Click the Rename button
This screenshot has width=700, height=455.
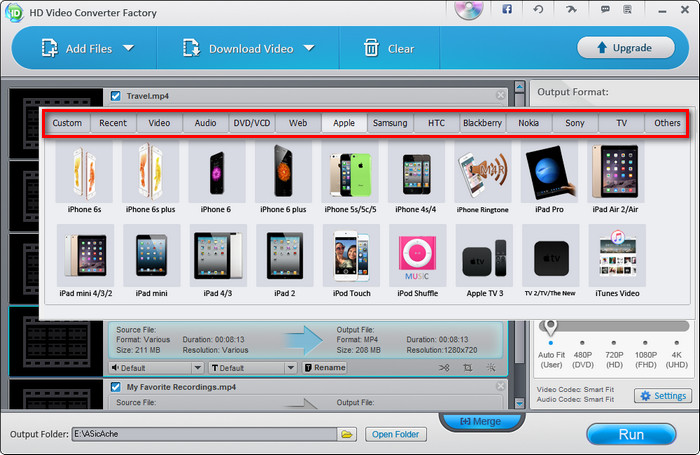pos(325,367)
